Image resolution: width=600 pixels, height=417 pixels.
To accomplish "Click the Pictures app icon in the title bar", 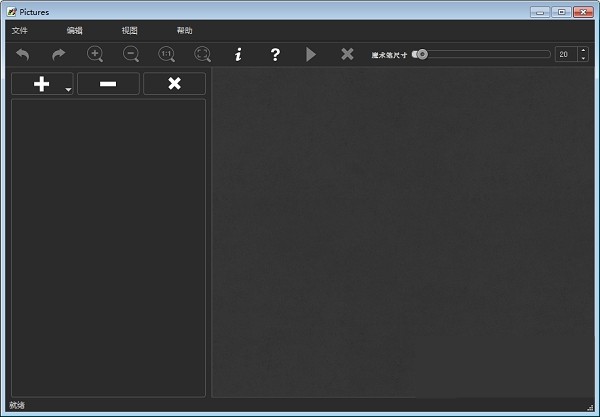I will point(12,12).
